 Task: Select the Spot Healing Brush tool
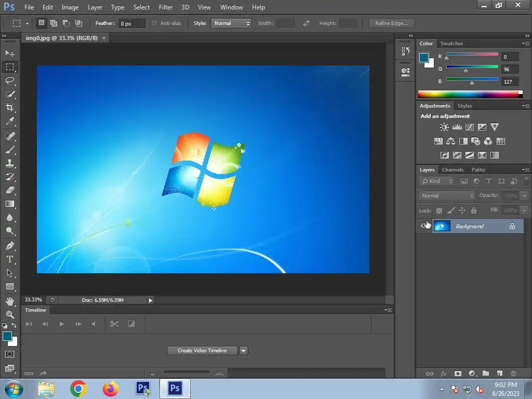tap(10, 136)
